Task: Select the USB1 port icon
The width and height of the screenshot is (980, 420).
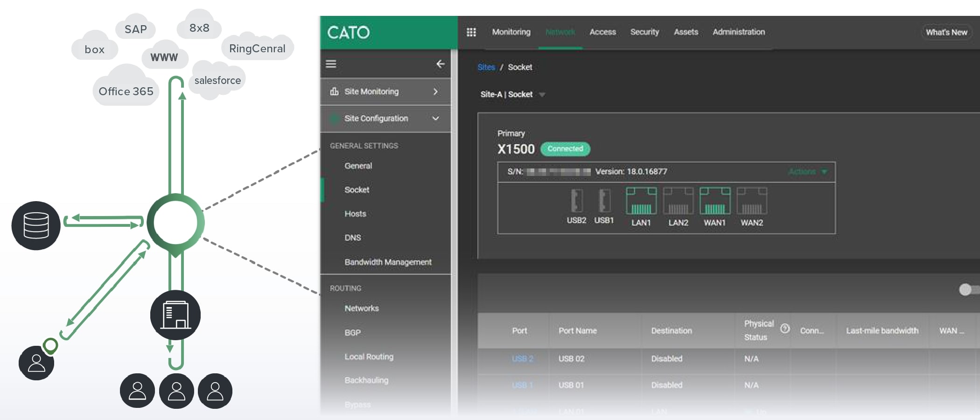Action: pos(604,201)
